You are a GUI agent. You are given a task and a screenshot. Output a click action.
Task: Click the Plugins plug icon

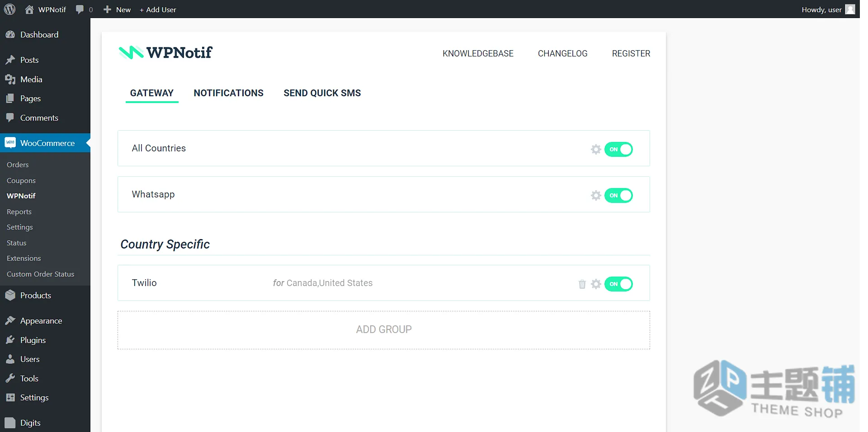[x=10, y=340]
